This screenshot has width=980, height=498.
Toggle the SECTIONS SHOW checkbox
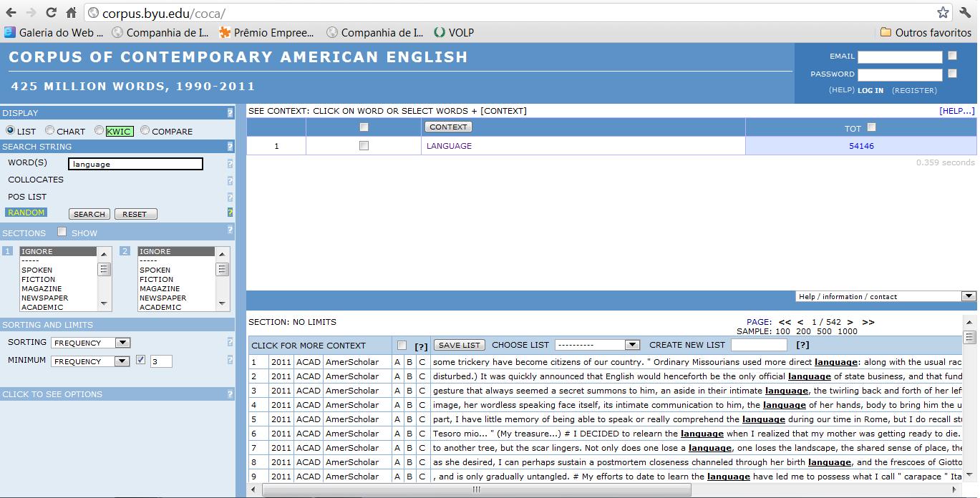[x=62, y=231]
